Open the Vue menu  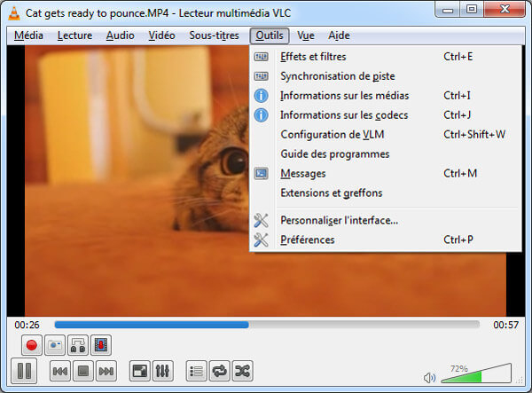coord(306,35)
